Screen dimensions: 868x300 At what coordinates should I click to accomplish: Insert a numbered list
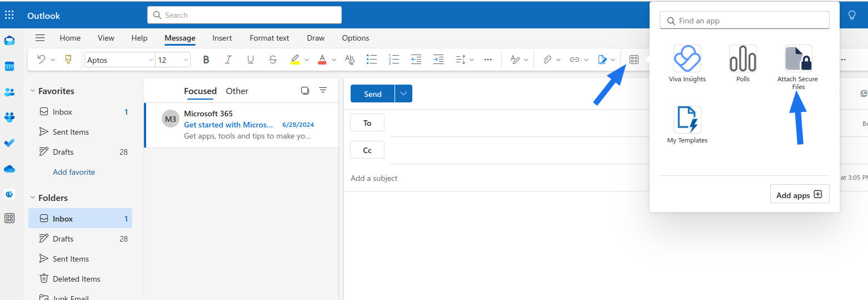coord(394,60)
